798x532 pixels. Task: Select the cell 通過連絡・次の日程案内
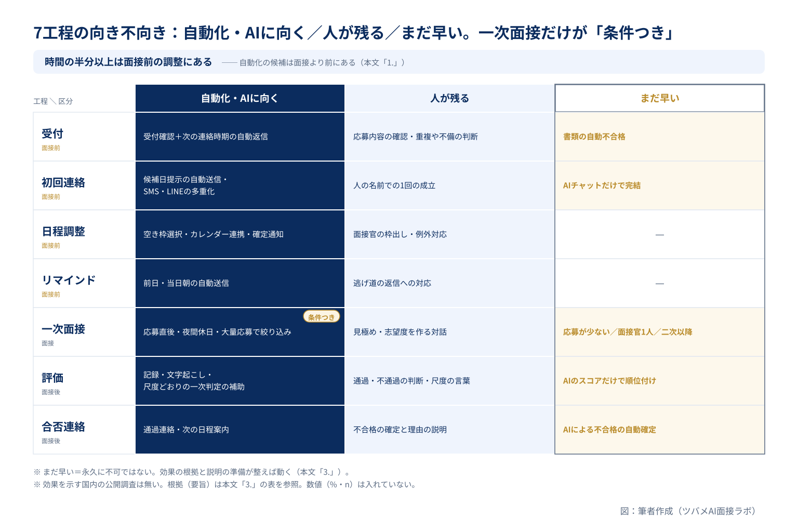click(240, 430)
